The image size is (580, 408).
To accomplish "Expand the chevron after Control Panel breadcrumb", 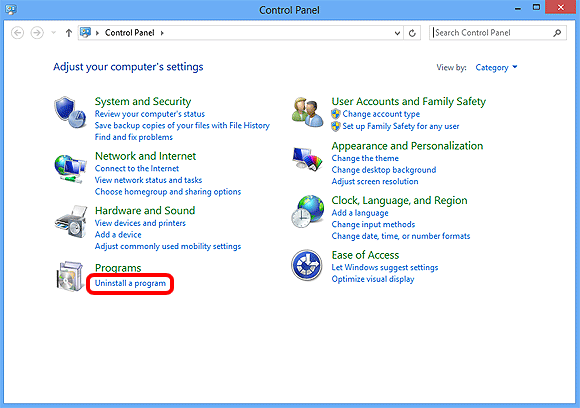I will click(x=162, y=33).
